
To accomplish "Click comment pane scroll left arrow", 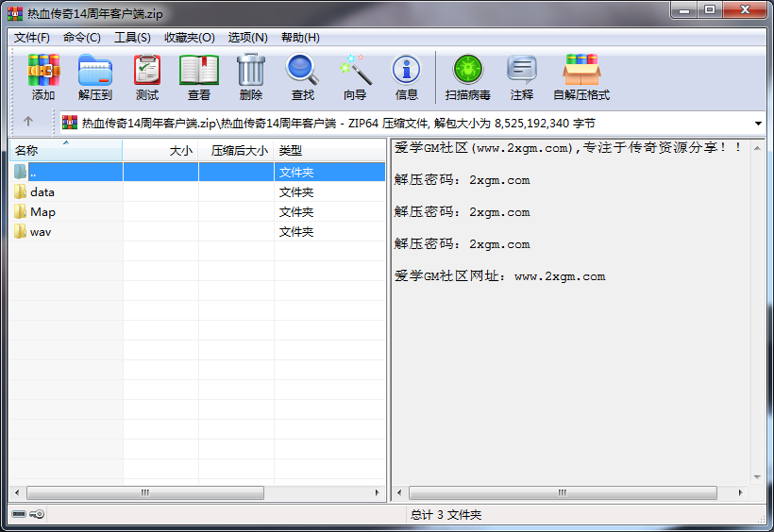I will (x=399, y=492).
